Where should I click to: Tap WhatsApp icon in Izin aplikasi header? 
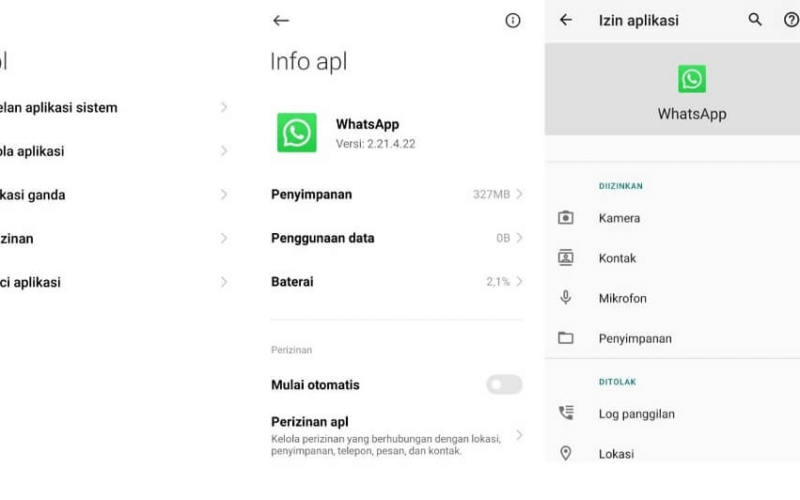click(692, 79)
